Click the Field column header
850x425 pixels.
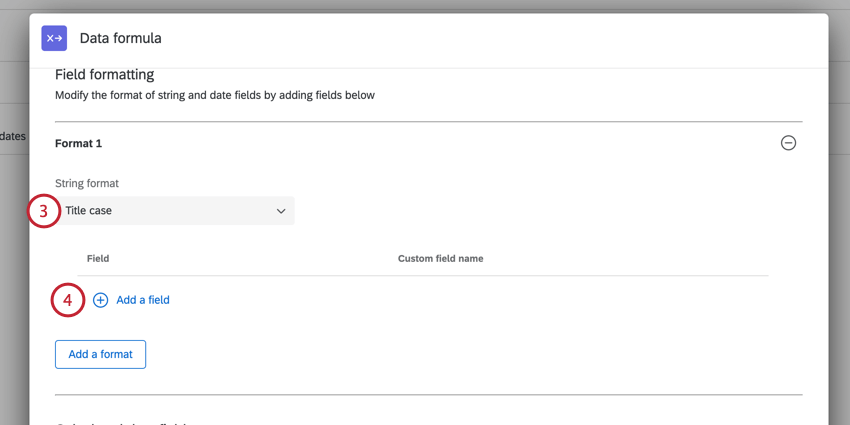tap(98, 258)
